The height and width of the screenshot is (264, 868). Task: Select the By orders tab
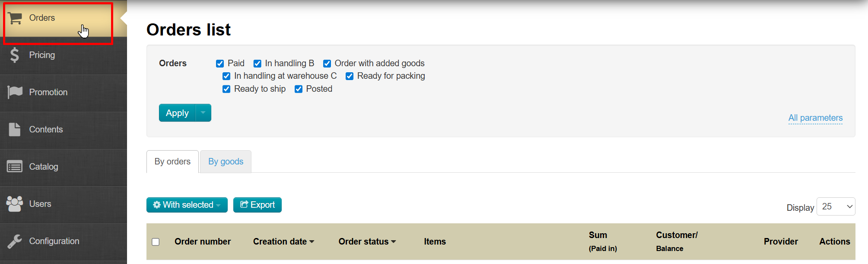(x=172, y=162)
